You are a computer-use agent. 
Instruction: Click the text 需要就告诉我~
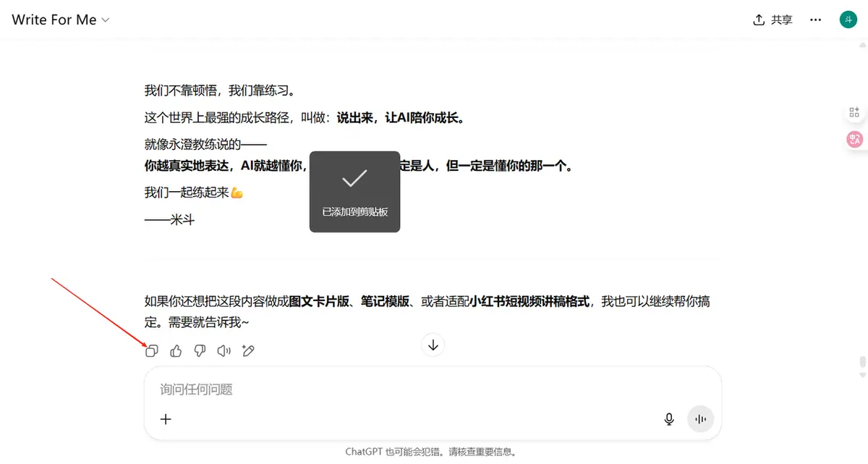tap(209, 322)
